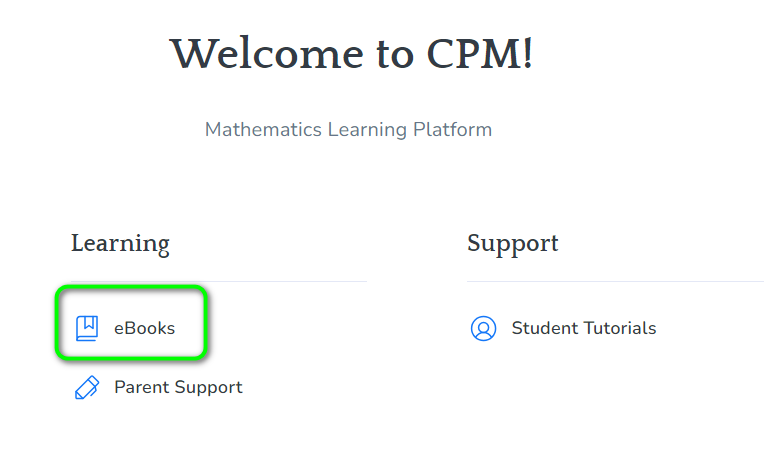Click the blue book icon under Learning
This screenshot has height=469, width=784.
pyautogui.click(x=87, y=328)
